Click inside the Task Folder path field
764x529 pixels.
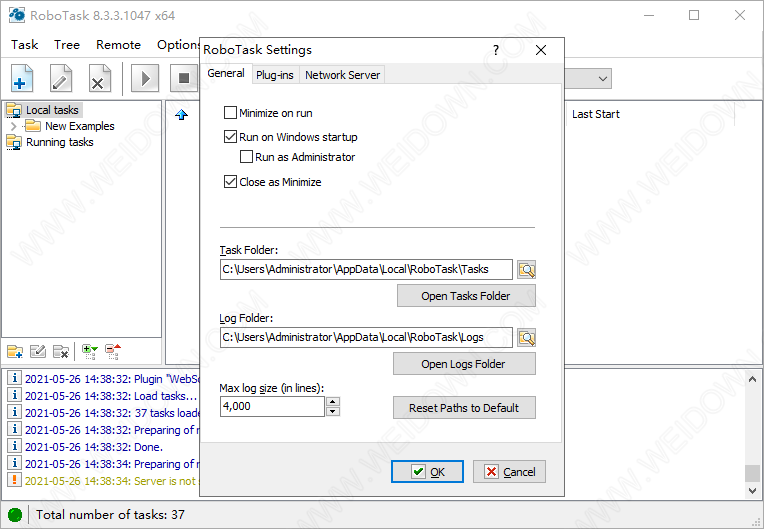click(x=366, y=269)
